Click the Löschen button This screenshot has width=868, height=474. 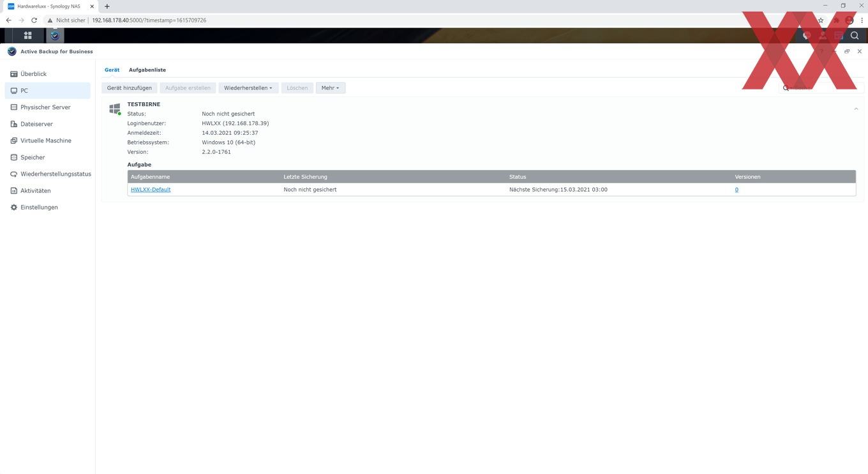[x=297, y=88]
